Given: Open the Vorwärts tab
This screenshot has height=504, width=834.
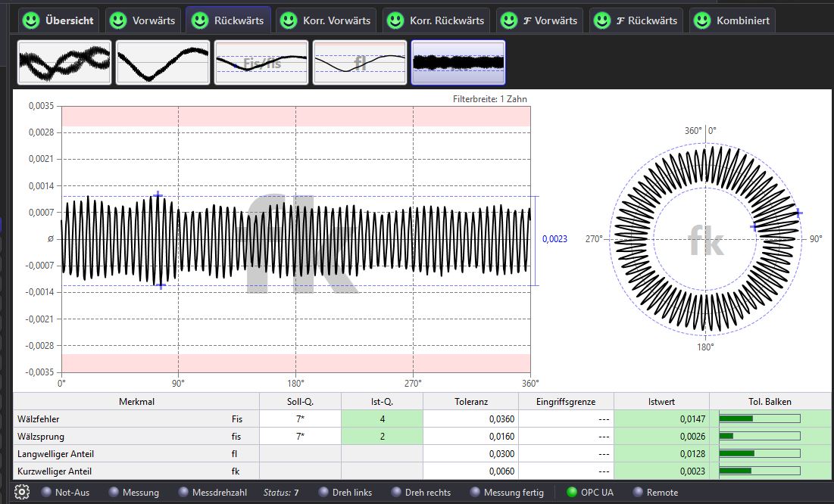Looking at the screenshot, I should [142, 20].
